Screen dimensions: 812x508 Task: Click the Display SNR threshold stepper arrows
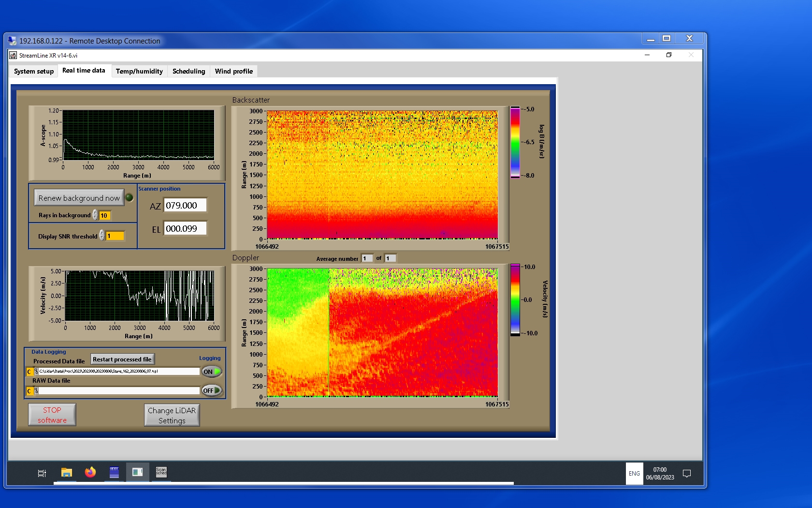click(102, 236)
